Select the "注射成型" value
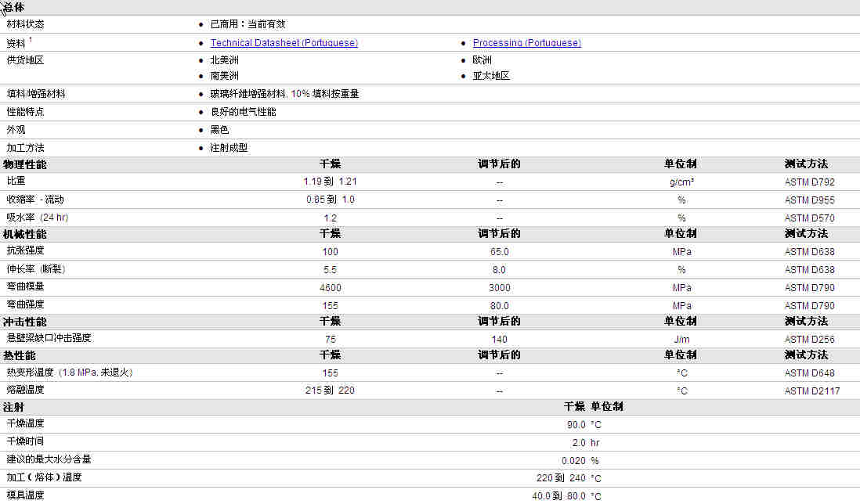 [x=229, y=148]
